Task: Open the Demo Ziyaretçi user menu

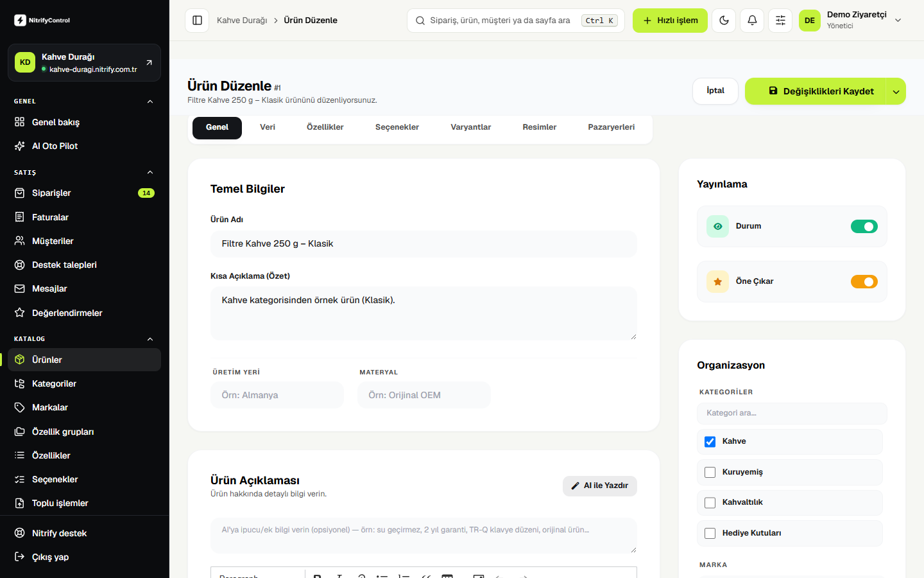Action: (851, 21)
